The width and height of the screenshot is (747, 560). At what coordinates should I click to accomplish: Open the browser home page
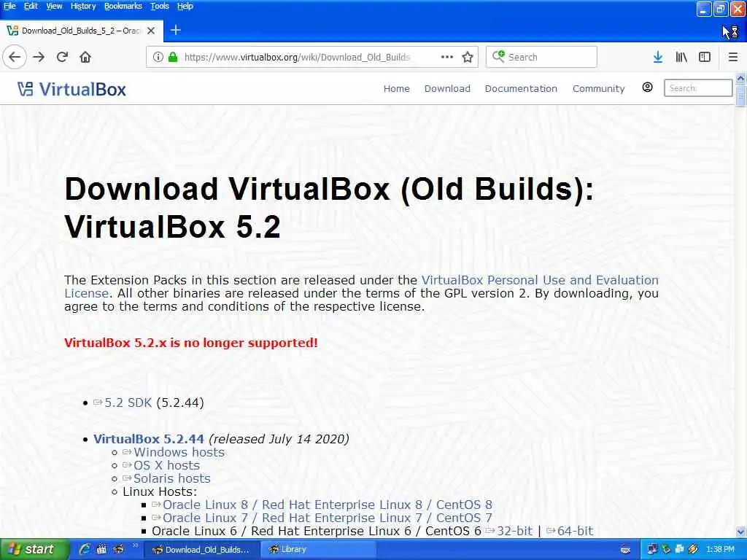pos(85,57)
